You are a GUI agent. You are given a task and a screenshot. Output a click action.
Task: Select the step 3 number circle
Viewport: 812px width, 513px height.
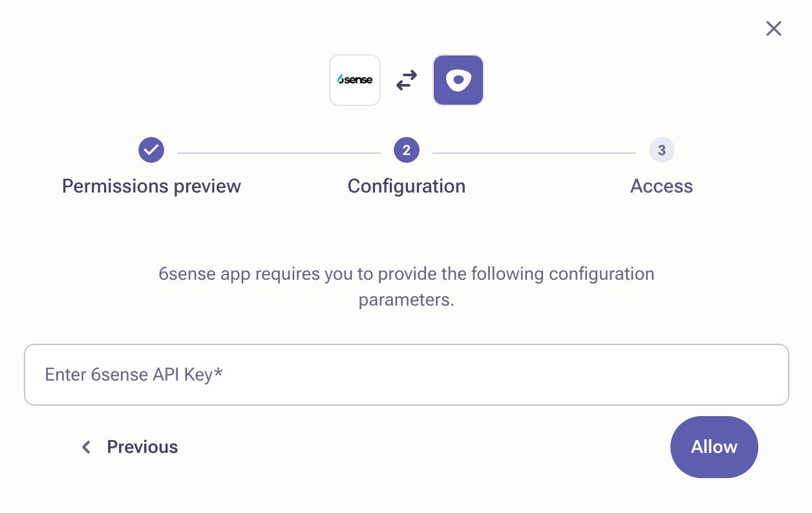[x=662, y=150]
